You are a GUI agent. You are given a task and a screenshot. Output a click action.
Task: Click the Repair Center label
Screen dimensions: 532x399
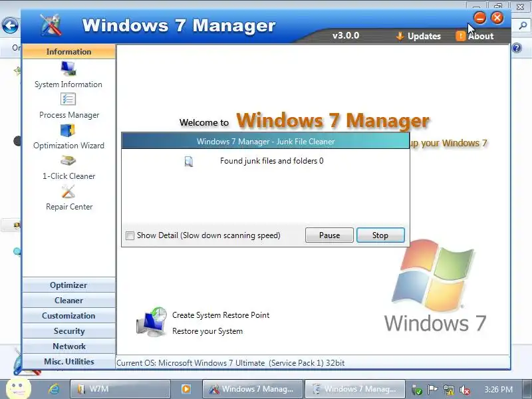pyautogui.click(x=69, y=207)
